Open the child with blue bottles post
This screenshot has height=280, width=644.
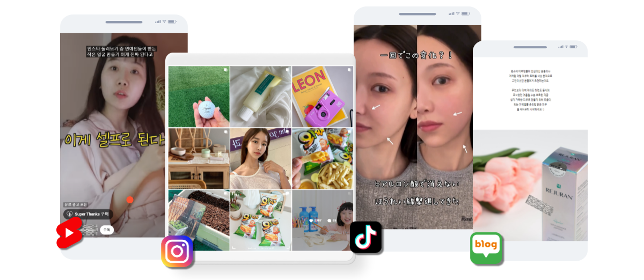tap(323, 220)
